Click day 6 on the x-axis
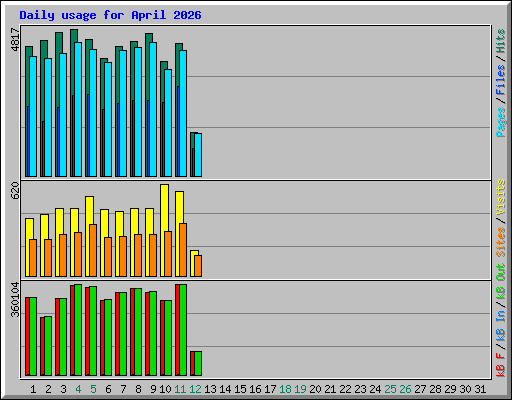The image size is (512, 400). (108, 389)
